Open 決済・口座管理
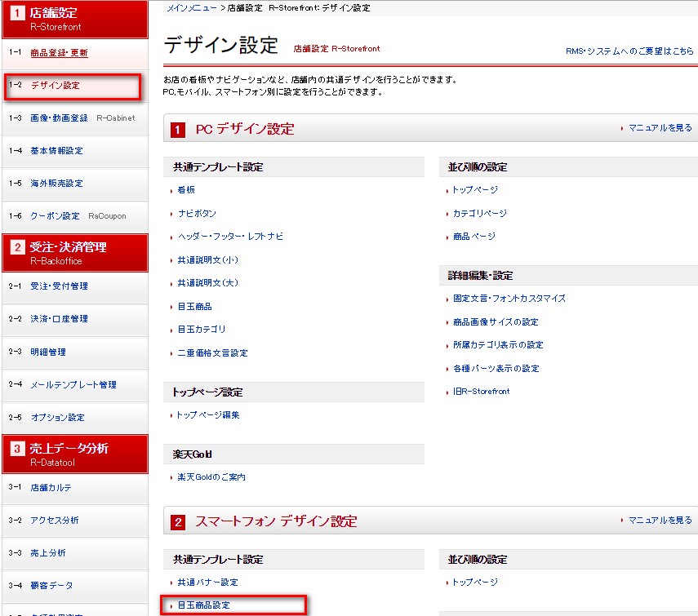Screen dimensions: 698x616 [x=59, y=319]
